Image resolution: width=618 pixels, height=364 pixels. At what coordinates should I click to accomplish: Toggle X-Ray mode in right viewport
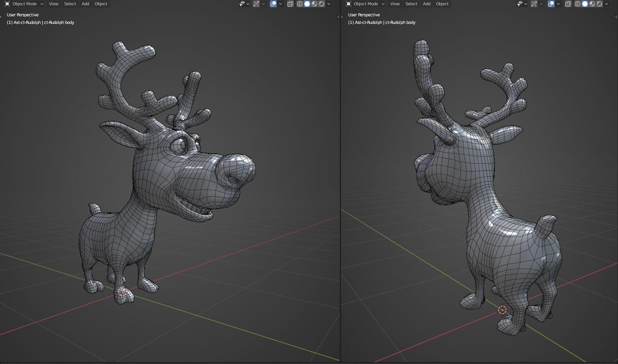pyautogui.click(x=568, y=4)
